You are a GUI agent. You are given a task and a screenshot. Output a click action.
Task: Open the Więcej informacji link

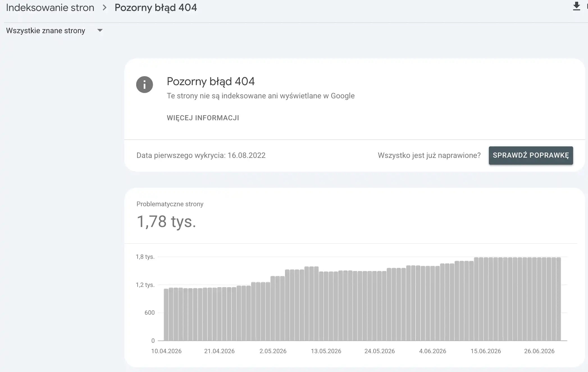203,118
